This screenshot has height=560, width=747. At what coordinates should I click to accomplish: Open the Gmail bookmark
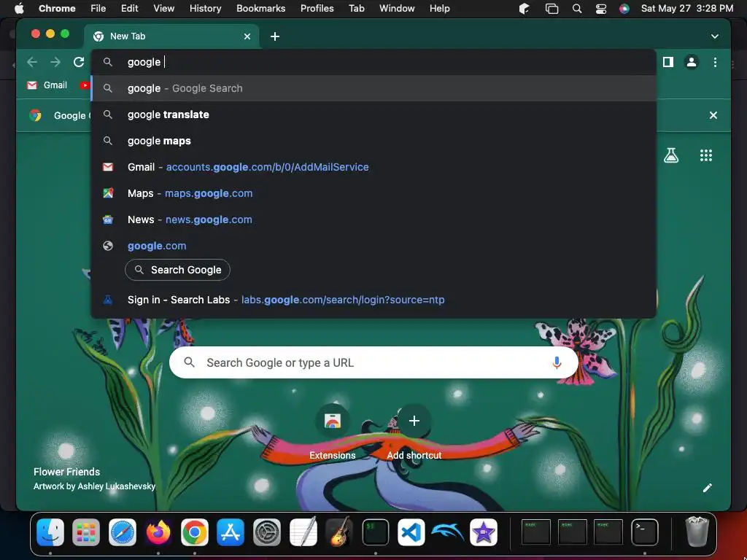coord(47,85)
